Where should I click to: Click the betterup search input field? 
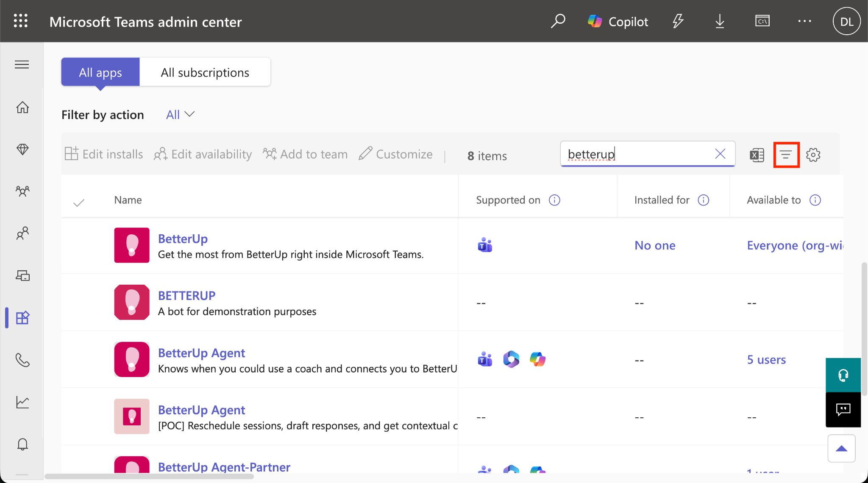(x=638, y=154)
